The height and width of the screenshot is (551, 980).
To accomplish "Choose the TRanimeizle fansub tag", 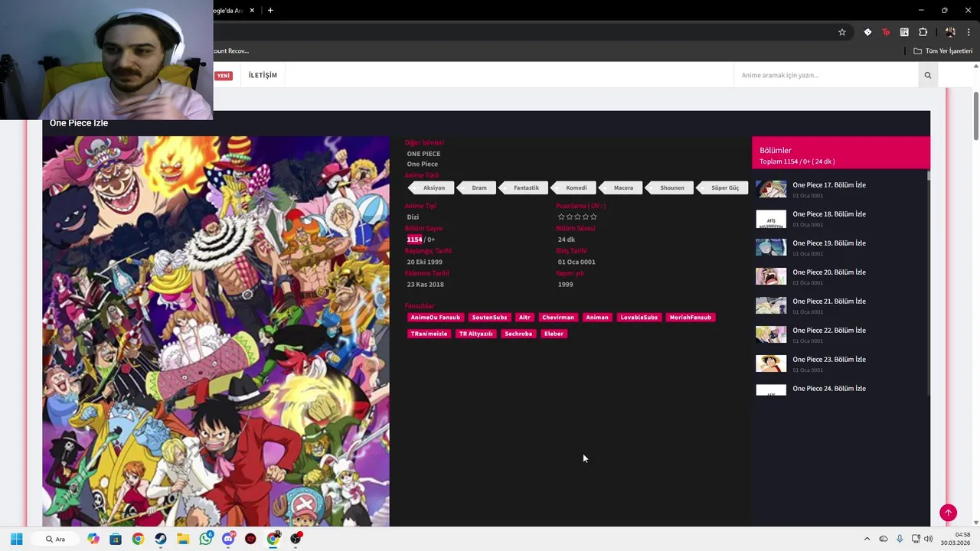I will [429, 334].
